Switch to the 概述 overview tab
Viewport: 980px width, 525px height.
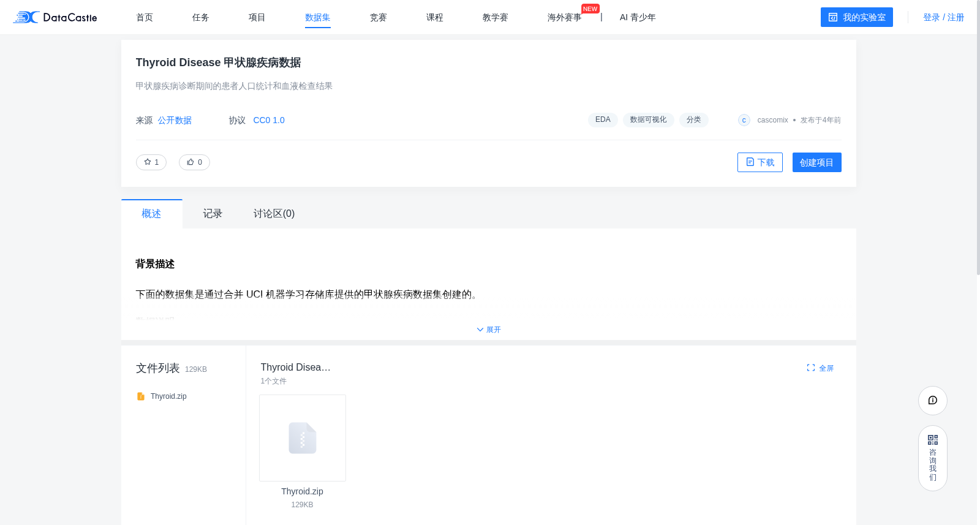tap(151, 214)
